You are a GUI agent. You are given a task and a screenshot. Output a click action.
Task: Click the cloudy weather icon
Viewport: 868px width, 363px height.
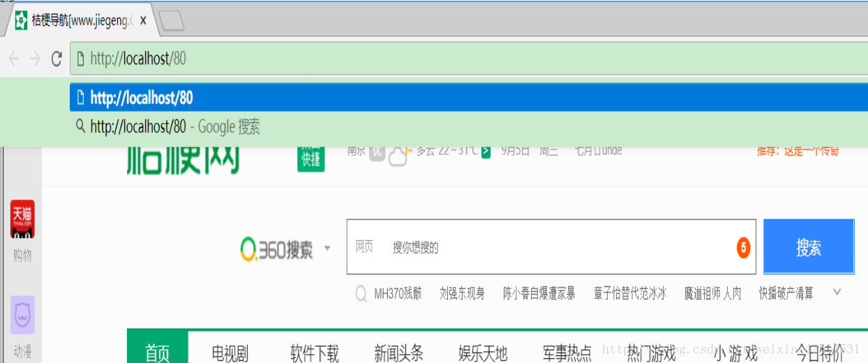coord(398,155)
